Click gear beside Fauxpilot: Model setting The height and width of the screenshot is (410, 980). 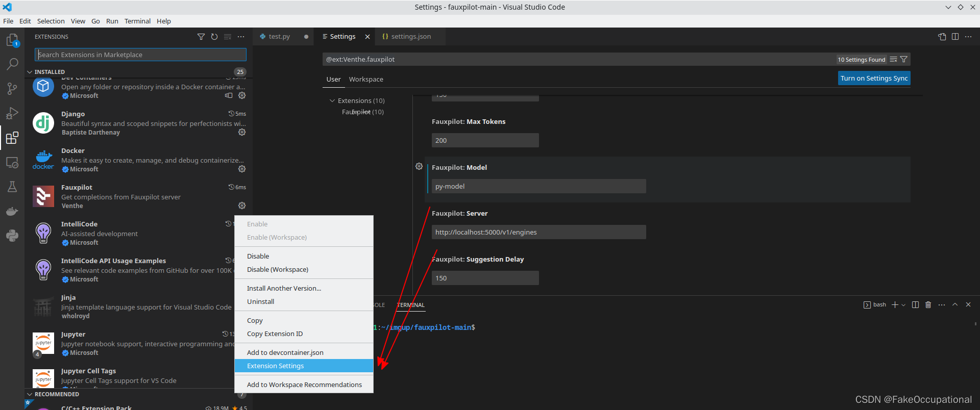coord(419,166)
